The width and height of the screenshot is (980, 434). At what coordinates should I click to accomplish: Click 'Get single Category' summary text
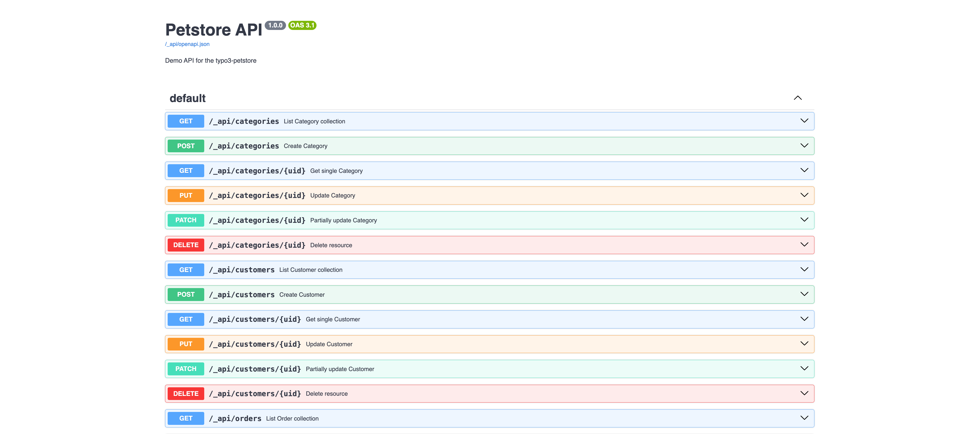point(336,171)
